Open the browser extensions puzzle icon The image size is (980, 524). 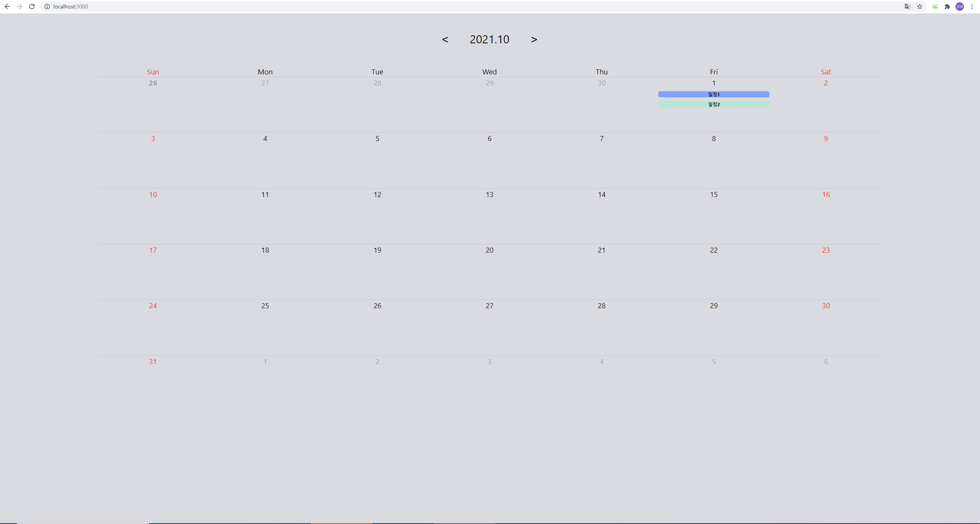tap(947, 7)
